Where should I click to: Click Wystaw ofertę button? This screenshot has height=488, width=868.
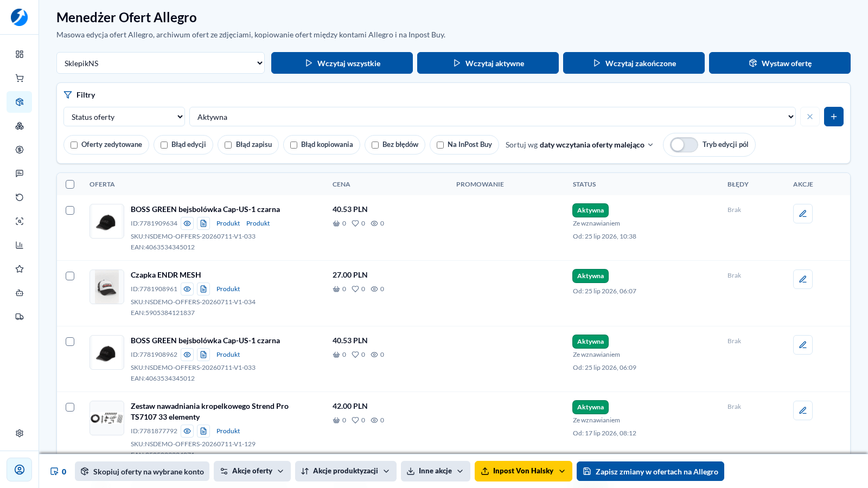point(780,63)
